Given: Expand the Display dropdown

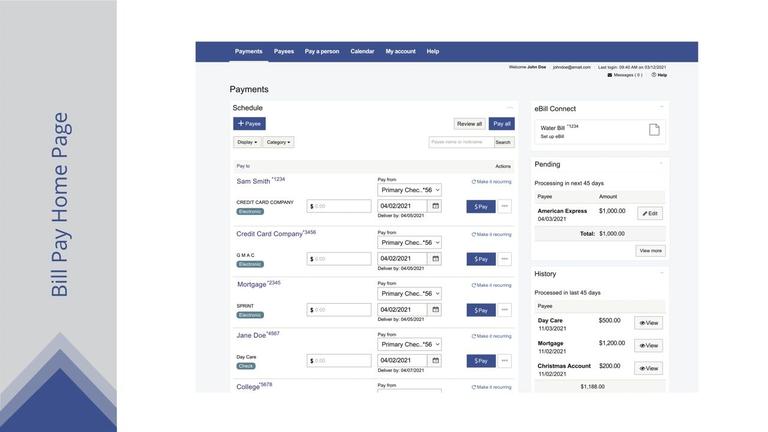Looking at the screenshot, I should [247, 142].
